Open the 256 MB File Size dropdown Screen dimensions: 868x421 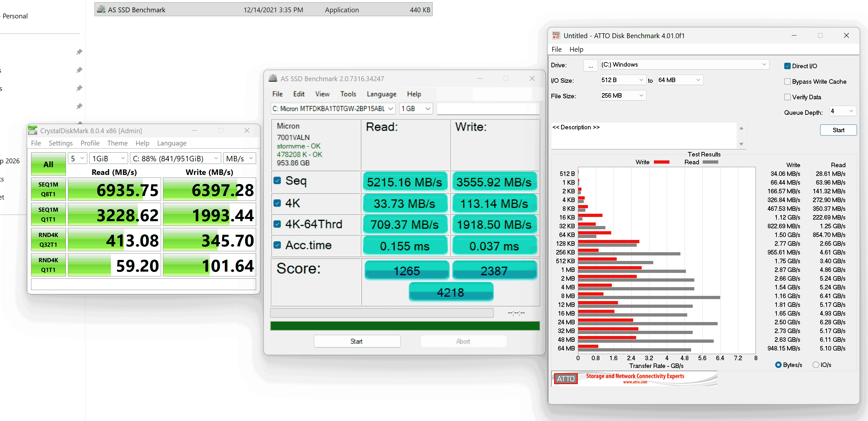(623, 95)
